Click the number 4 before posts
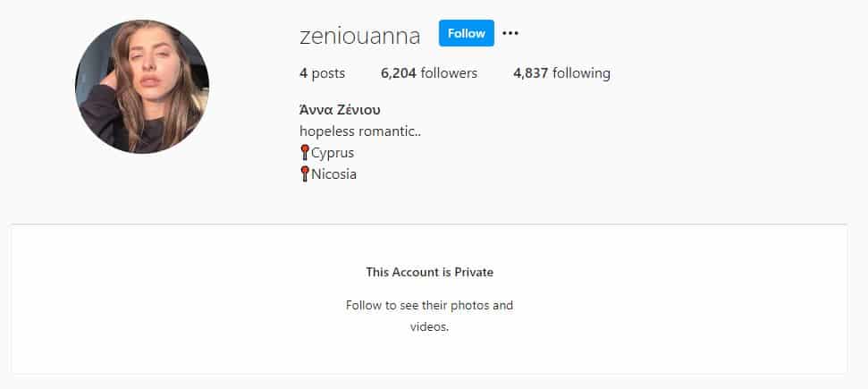Viewport: 868px width, 389px height. [303, 73]
